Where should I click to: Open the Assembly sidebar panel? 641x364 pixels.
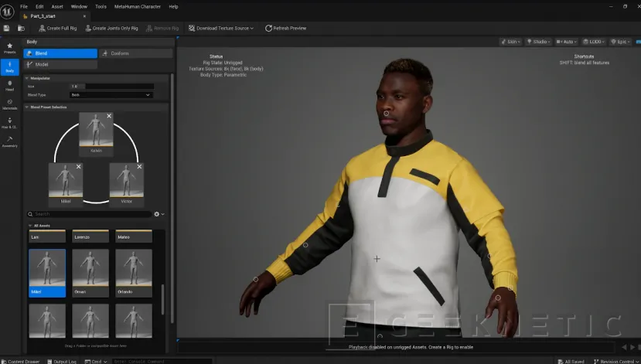(10, 141)
